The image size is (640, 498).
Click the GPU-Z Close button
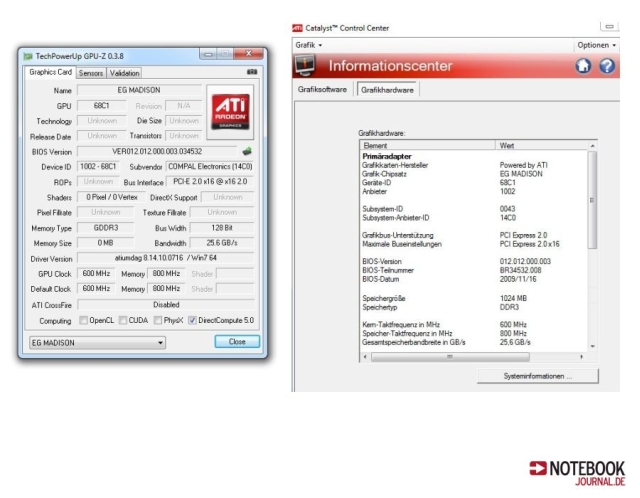pyautogui.click(x=237, y=342)
